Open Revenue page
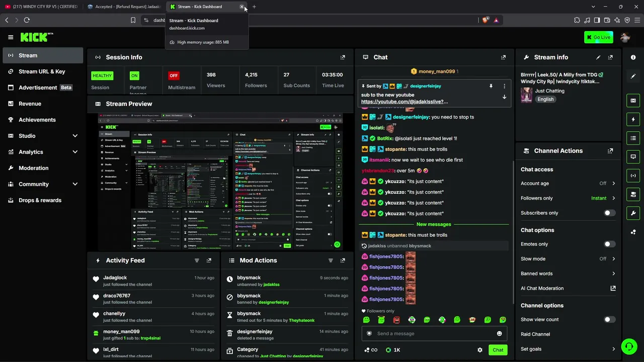 coord(43,104)
